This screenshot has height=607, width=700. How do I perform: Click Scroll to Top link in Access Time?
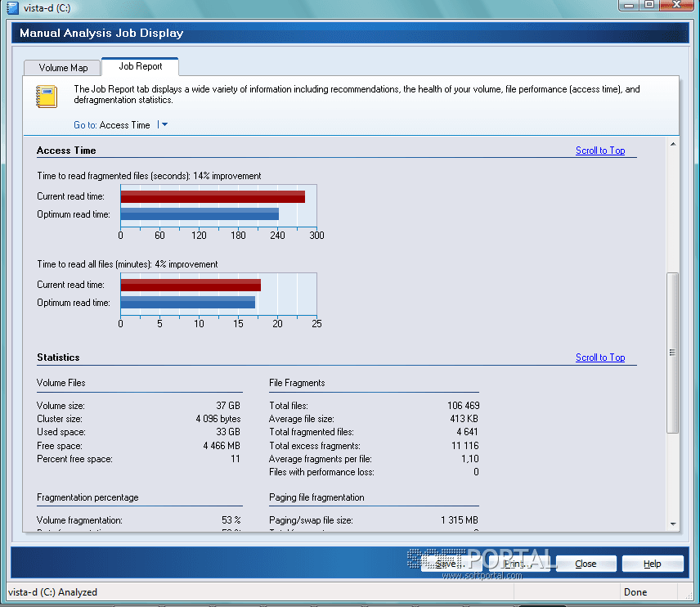tap(600, 151)
